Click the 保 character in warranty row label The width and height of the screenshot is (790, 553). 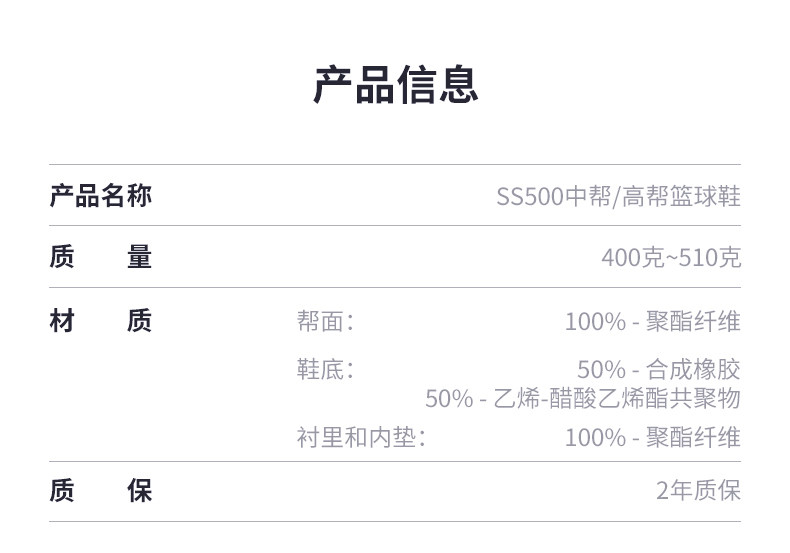click(x=139, y=492)
